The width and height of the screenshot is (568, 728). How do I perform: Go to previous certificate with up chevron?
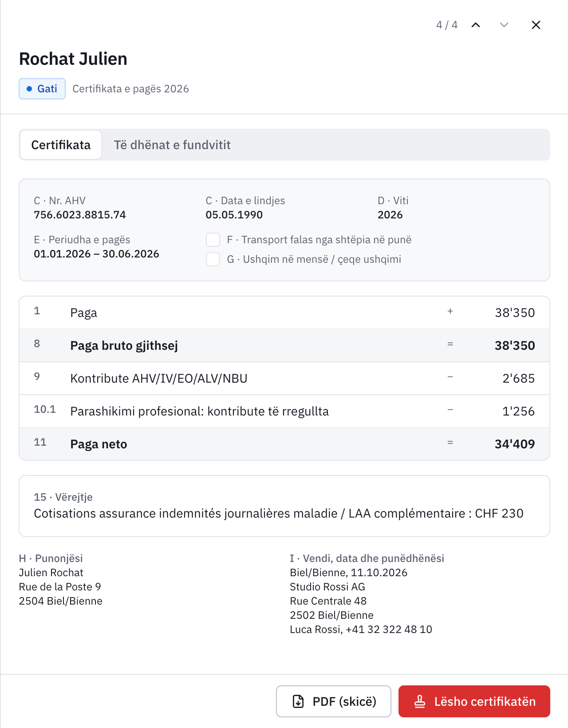coord(476,25)
